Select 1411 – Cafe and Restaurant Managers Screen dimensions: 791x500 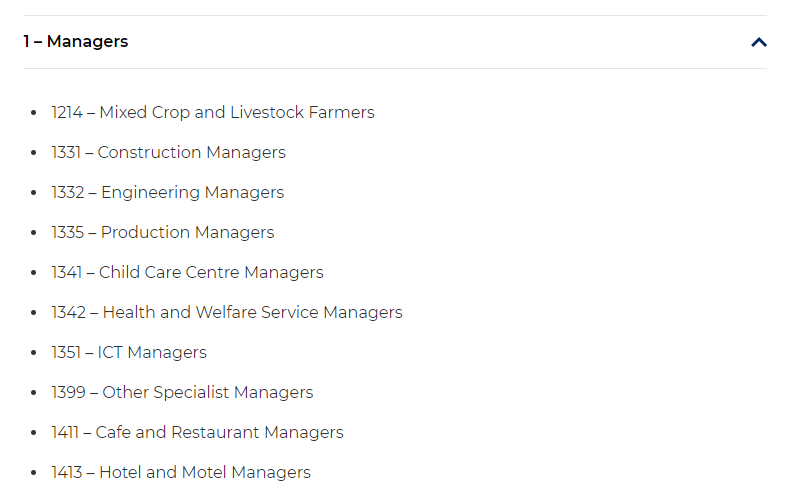(x=197, y=432)
